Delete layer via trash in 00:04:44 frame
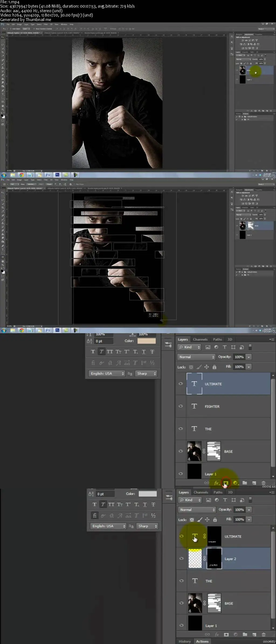 coord(263,483)
